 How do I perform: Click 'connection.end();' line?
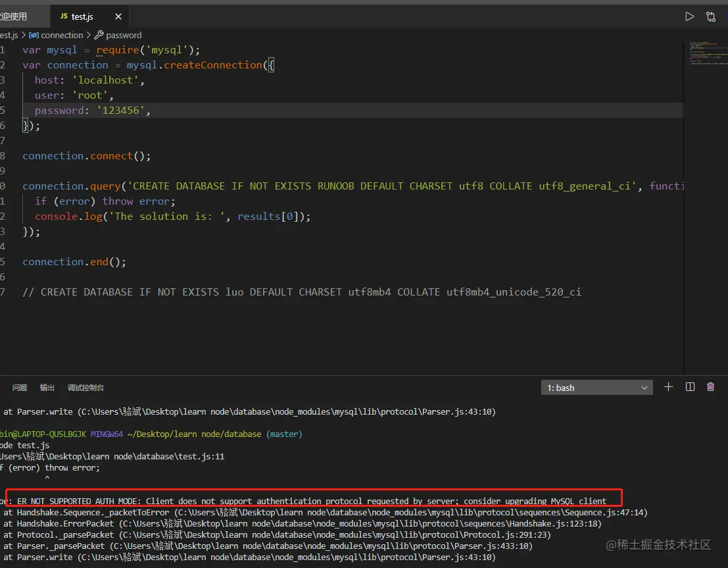point(74,262)
